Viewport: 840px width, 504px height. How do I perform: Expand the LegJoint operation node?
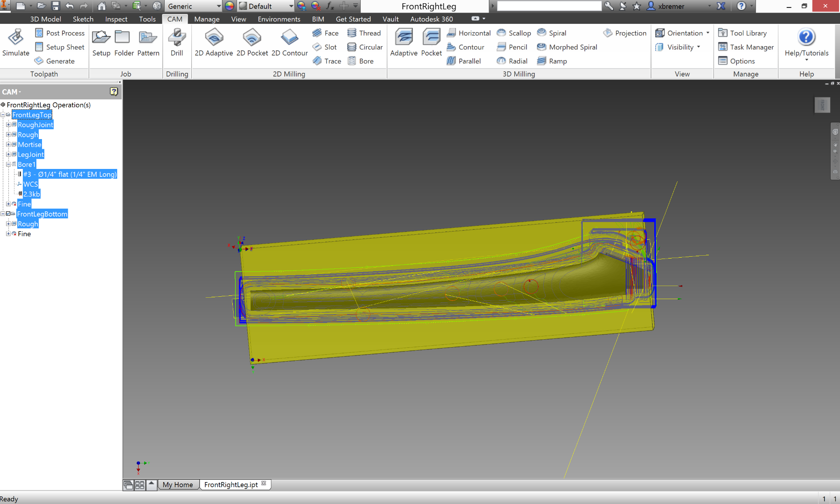(8, 154)
